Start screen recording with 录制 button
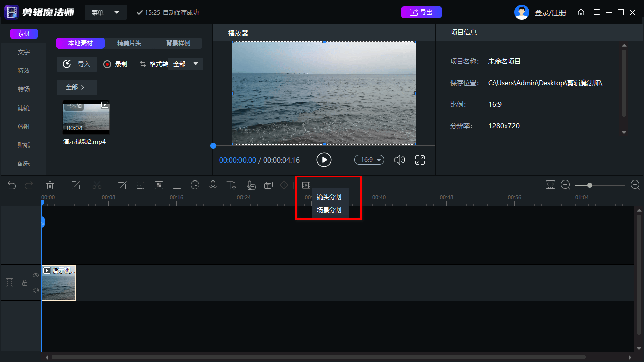The image size is (644, 362). 115,64
